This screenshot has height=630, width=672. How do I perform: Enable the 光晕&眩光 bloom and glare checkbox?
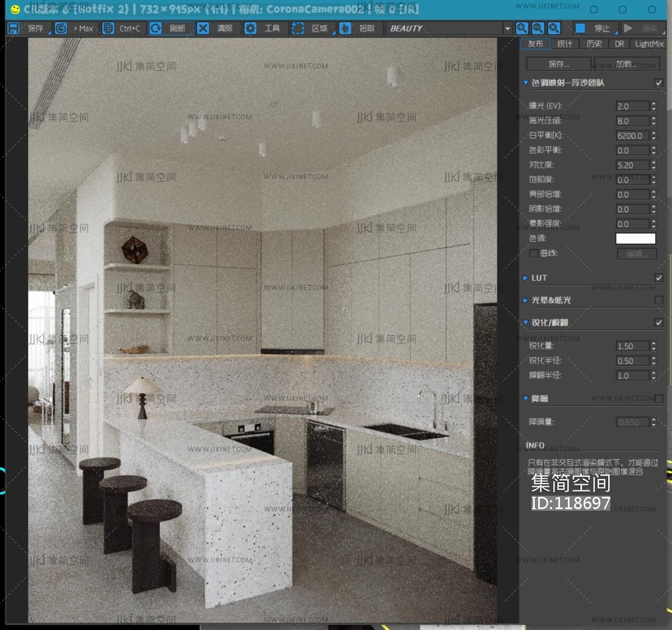[659, 300]
